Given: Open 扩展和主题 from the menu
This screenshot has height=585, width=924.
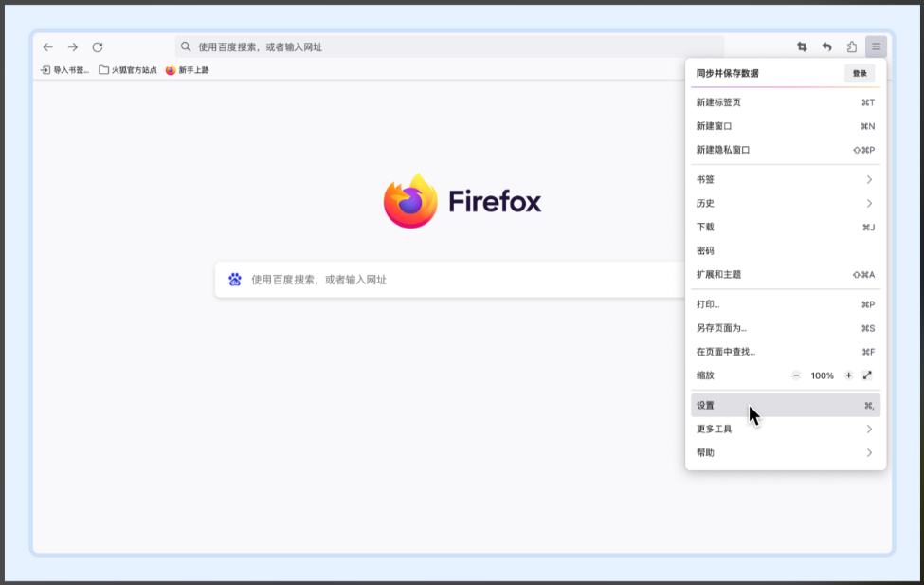Looking at the screenshot, I should (786, 274).
